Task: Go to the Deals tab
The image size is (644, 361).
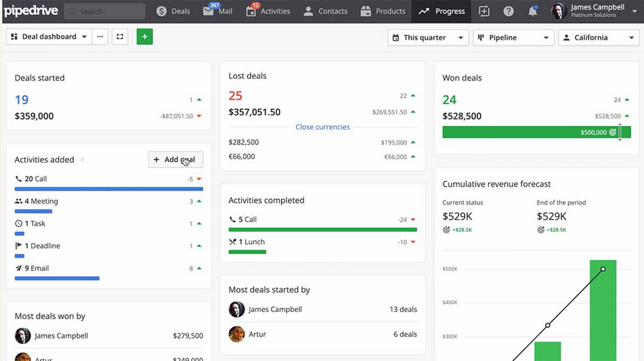Action: [x=173, y=11]
